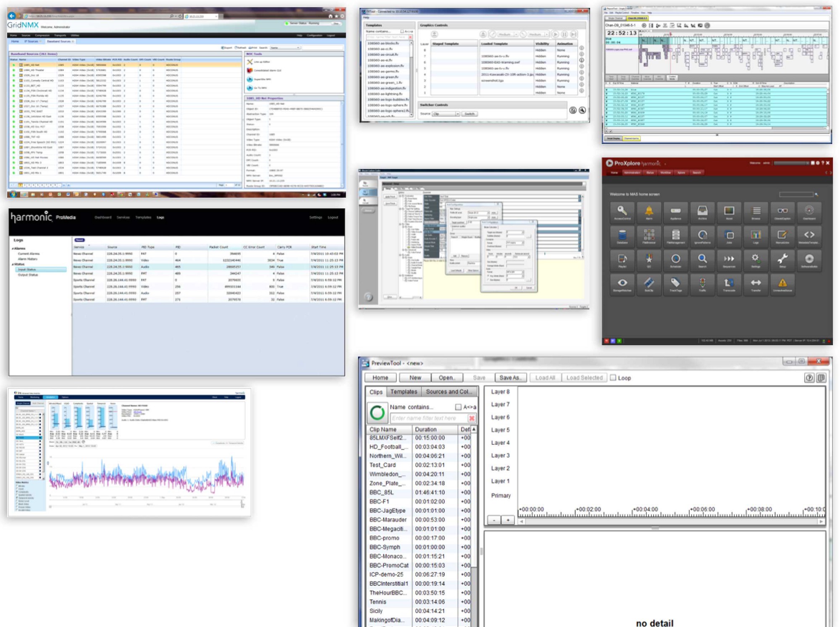Collapse the Status tree node in ProMedia Logs
Image resolution: width=840 pixels, height=627 pixels.
[13, 264]
